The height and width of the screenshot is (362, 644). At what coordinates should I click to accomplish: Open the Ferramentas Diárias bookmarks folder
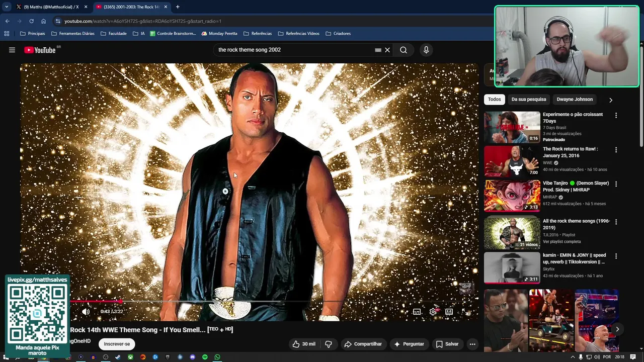(x=72, y=34)
